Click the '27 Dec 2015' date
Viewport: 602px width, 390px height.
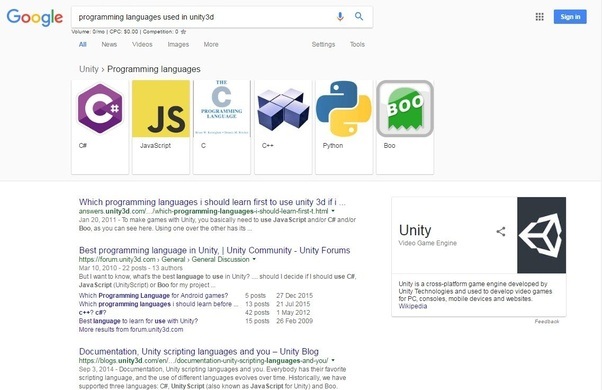294,296
